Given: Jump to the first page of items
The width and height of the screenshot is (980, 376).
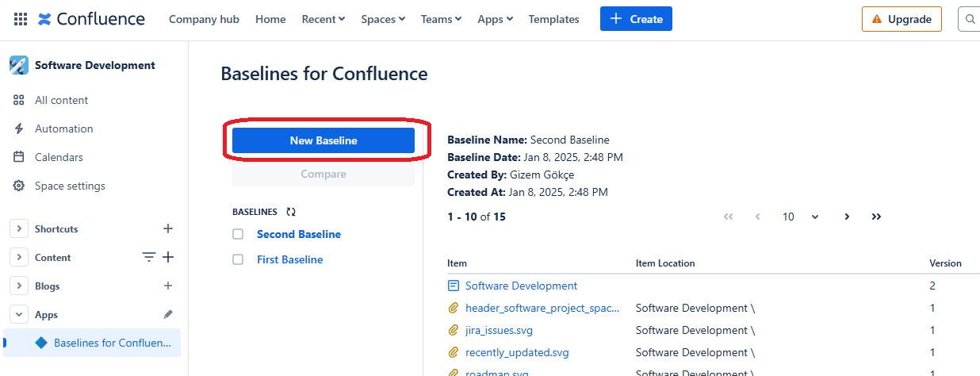Looking at the screenshot, I should click(x=729, y=217).
